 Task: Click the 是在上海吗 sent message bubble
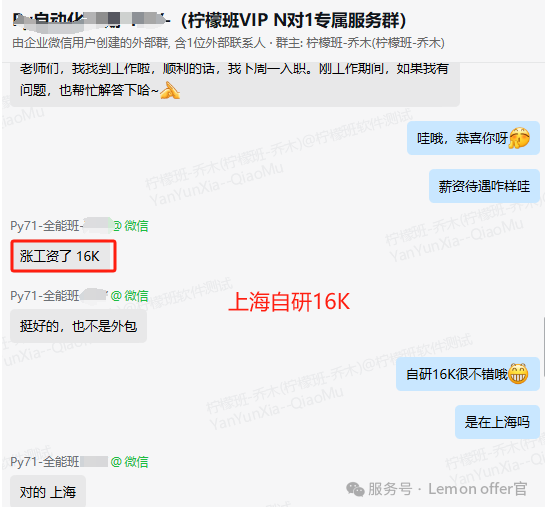point(497,421)
